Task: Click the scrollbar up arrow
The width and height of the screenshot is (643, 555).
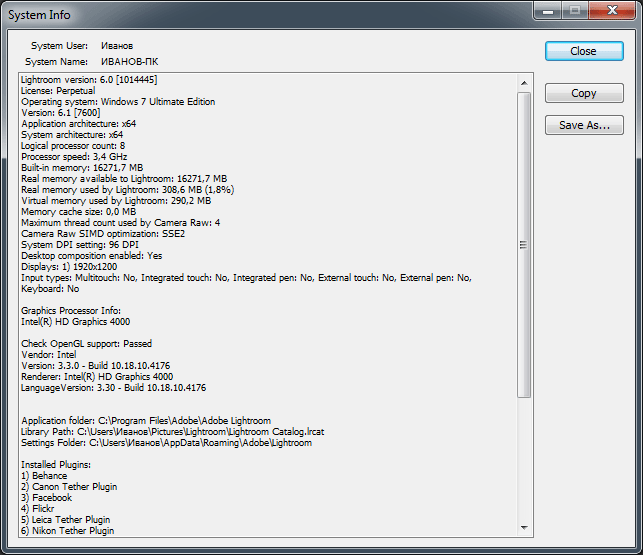Action: click(524, 83)
